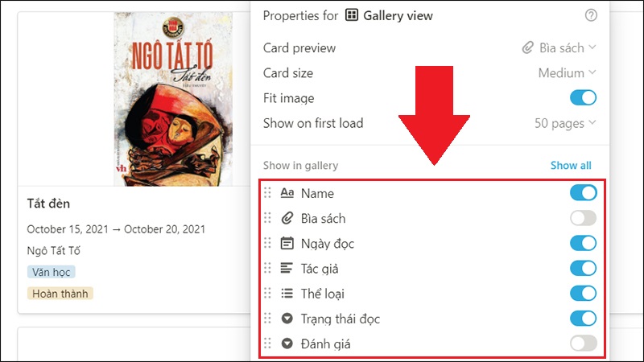This screenshot has height=362, width=644.
Task: Disable the Fit image toggle
Action: [x=583, y=97]
